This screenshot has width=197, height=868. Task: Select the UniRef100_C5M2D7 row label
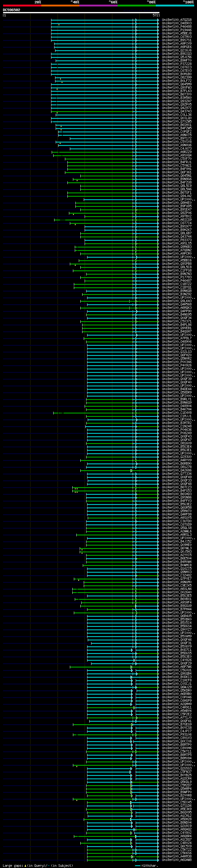pos(177,785)
